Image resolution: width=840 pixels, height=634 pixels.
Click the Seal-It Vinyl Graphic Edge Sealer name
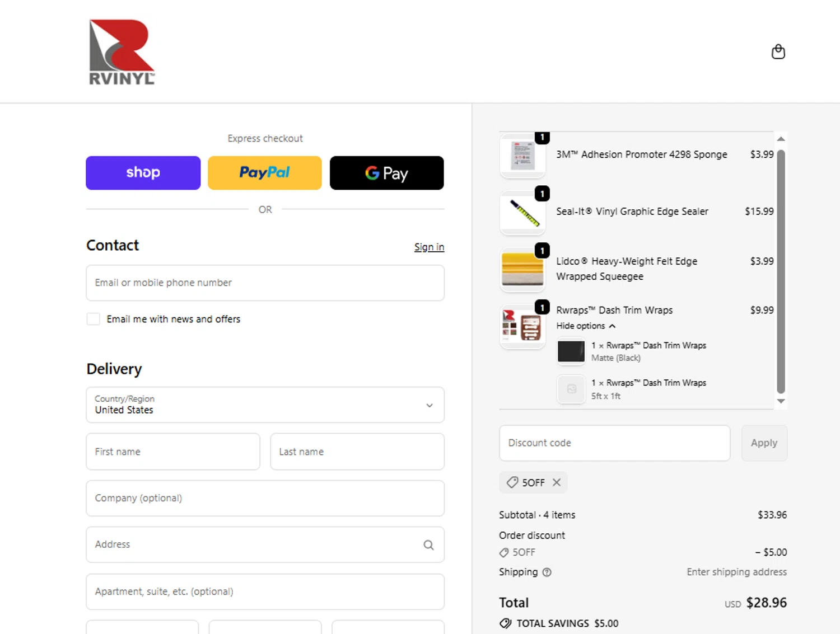(632, 212)
